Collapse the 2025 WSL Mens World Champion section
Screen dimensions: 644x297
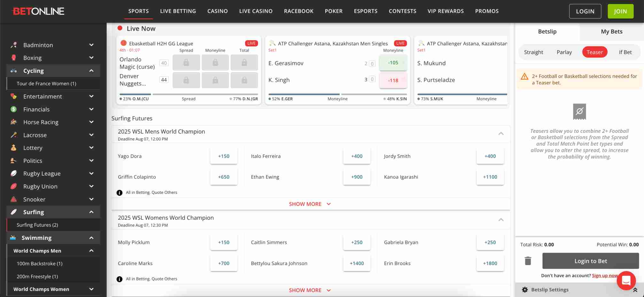pos(501,134)
